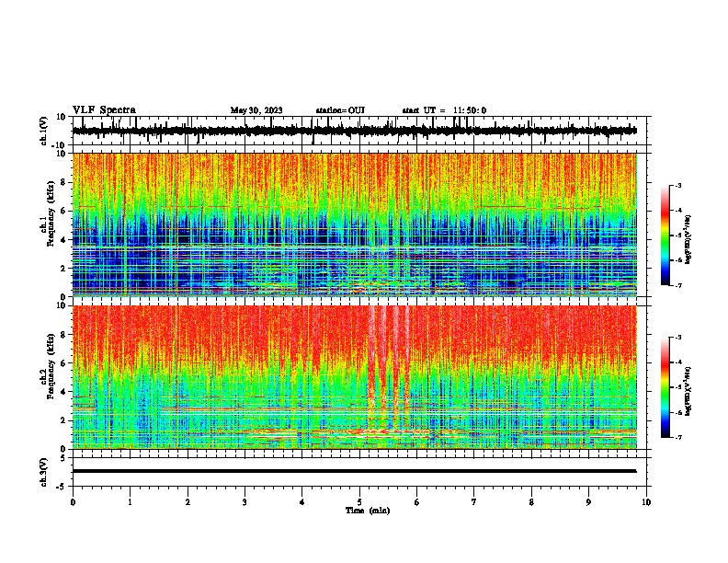
Task: Click the '2' tick on the Time axis
Action: (x=188, y=502)
